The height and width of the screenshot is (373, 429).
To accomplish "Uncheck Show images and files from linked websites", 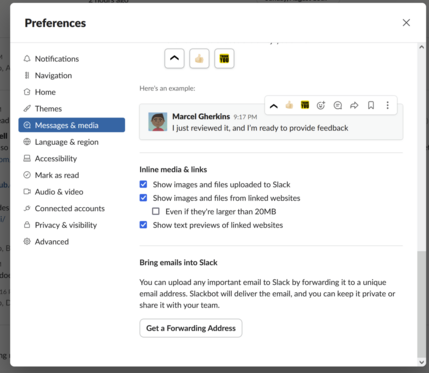I will pos(143,198).
